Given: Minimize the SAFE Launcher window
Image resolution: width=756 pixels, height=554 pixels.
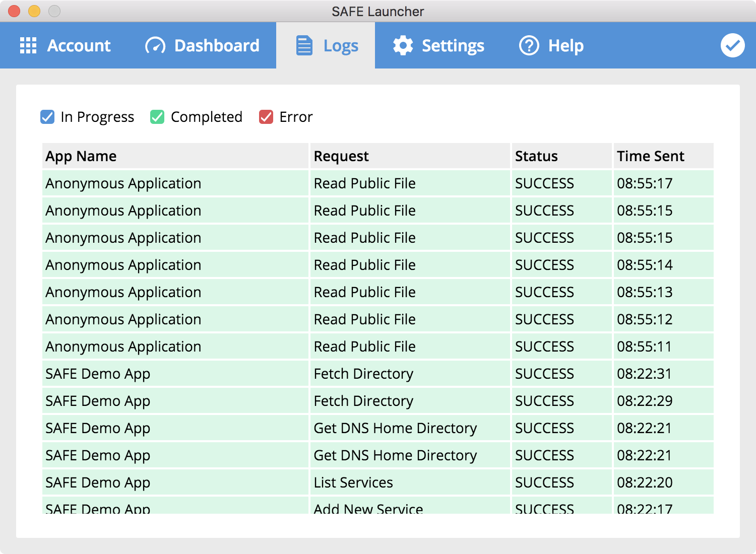Looking at the screenshot, I should click(x=34, y=11).
